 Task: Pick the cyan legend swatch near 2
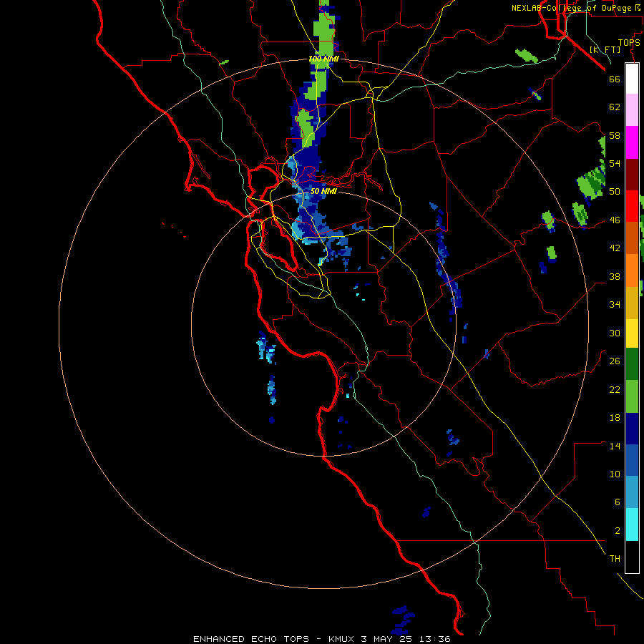pos(632,525)
